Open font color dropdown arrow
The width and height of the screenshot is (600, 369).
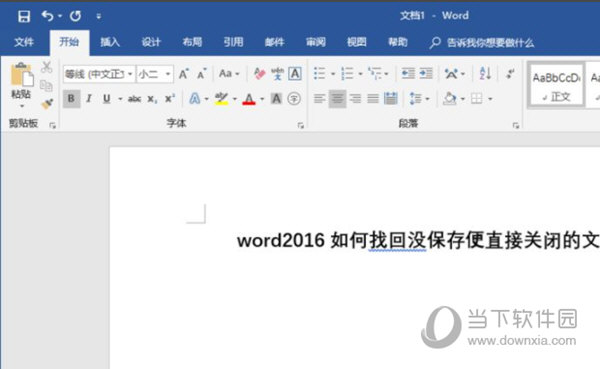[x=262, y=99]
